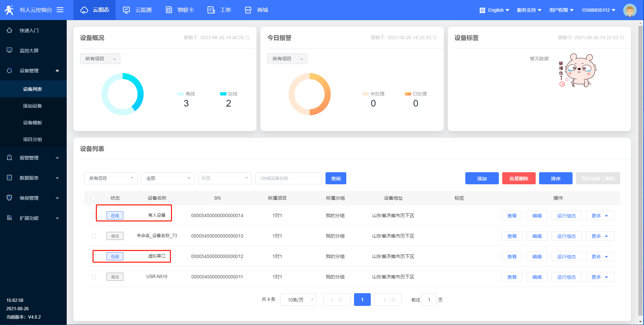Toggle the select-all checkbox in table header
The width and height of the screenshot is (644, 325).
tap(94, 198)
